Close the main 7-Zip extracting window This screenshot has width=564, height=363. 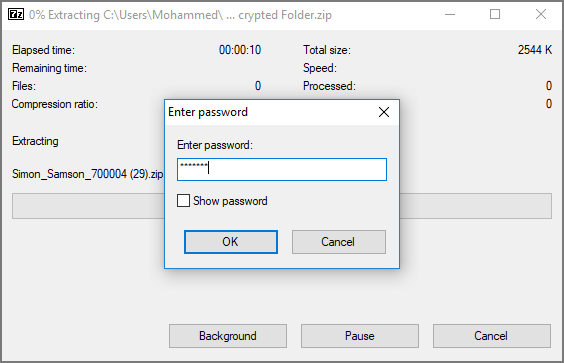(x=541, y=14)
